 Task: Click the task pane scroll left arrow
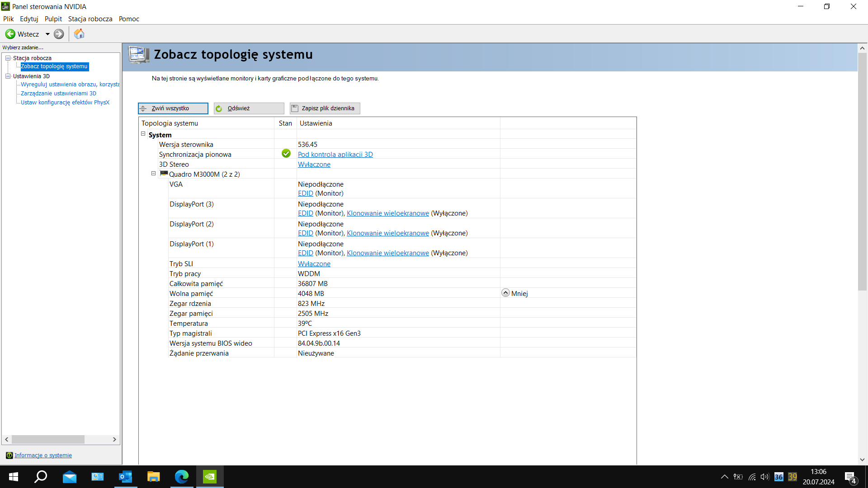click(7, 439)
